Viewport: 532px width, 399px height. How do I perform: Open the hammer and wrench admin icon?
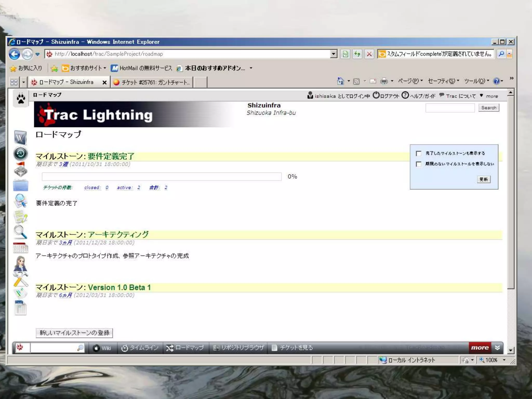(x=21, y=280)
